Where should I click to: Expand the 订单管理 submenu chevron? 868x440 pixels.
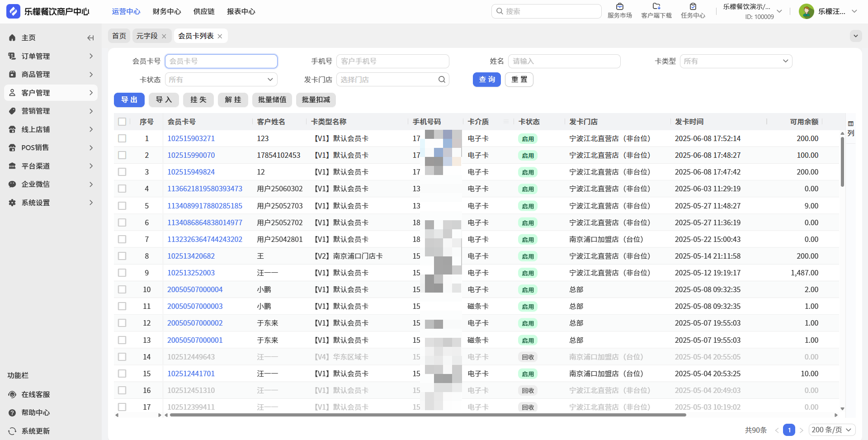pyautogui.click(x=91, y=56)
